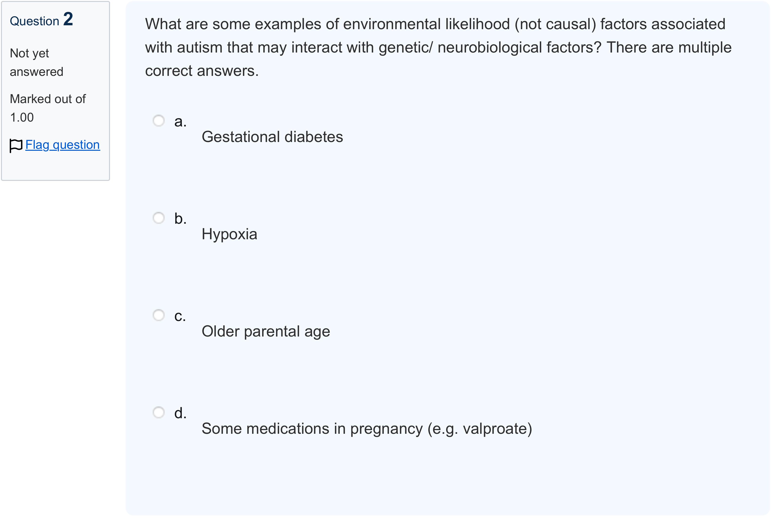Image resolution: width=771 pixels, height=532 pixels.
Task: Click the letter label 'a.'
Action: [x=180, y=121]
